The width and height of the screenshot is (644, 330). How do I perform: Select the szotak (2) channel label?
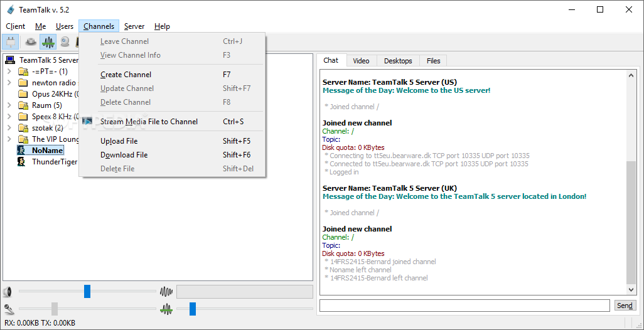47,127
